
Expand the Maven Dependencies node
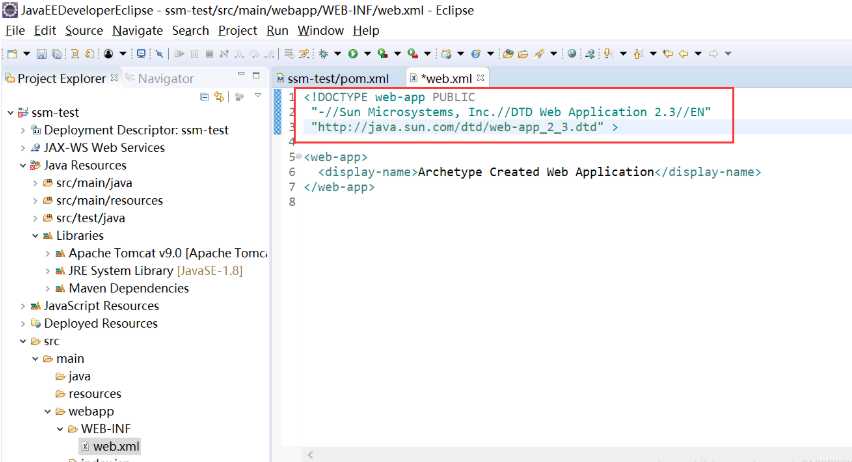point(47,289)
